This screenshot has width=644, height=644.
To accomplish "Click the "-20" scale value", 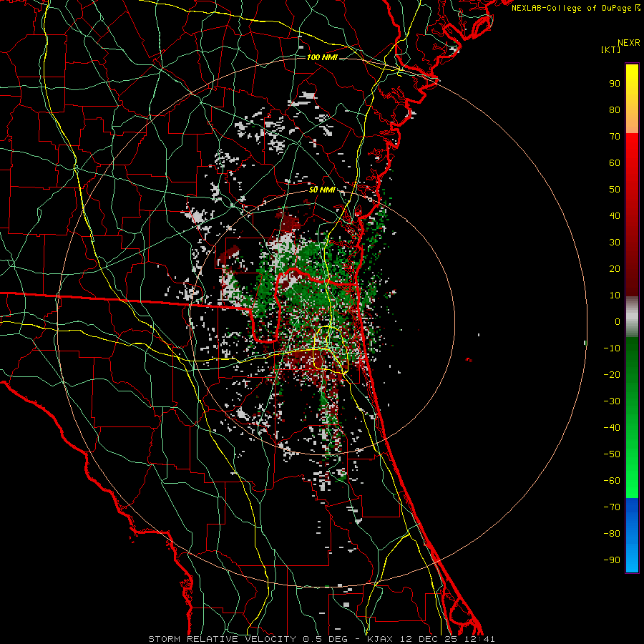I will (x=612, y=374).
